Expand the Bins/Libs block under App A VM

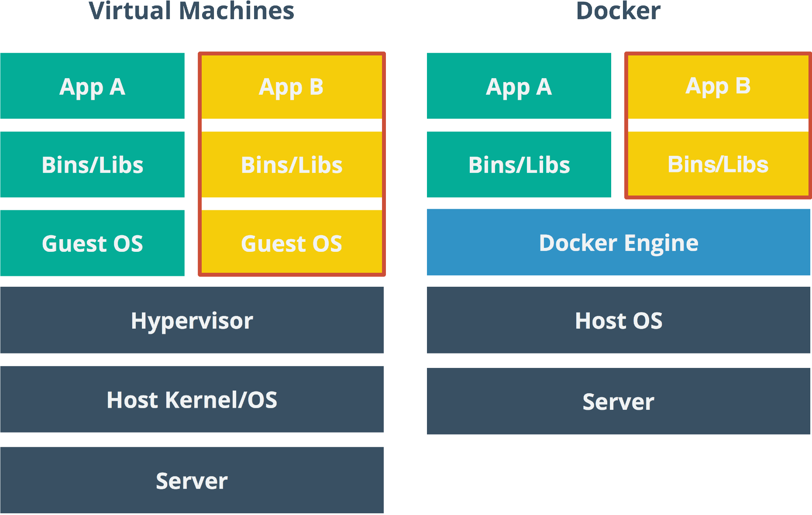(x=92, y=165)
